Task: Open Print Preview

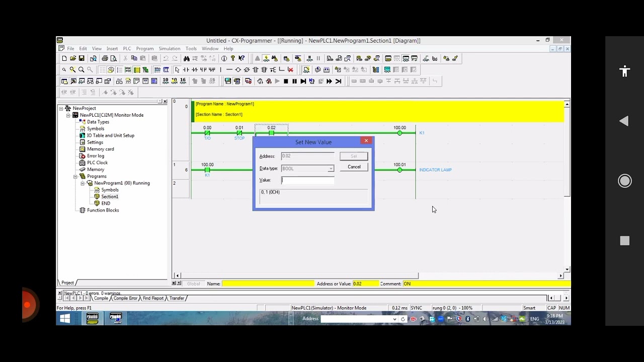Action: tap(113, 58)
